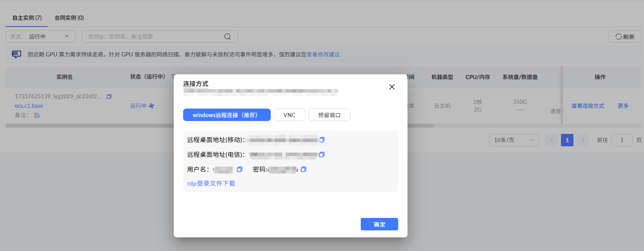The image size is (644, 251).
Task: Refresh the instance list with 刷新
Action: (625, 37)
